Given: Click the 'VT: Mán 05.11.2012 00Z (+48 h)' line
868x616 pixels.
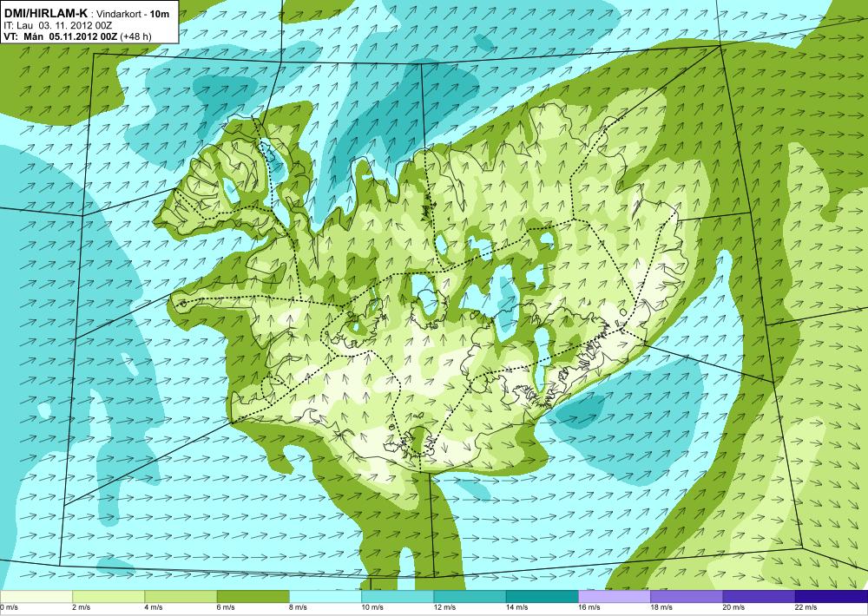Looking at the screenshot, I should pyautogui.click(x=77, y=37).
